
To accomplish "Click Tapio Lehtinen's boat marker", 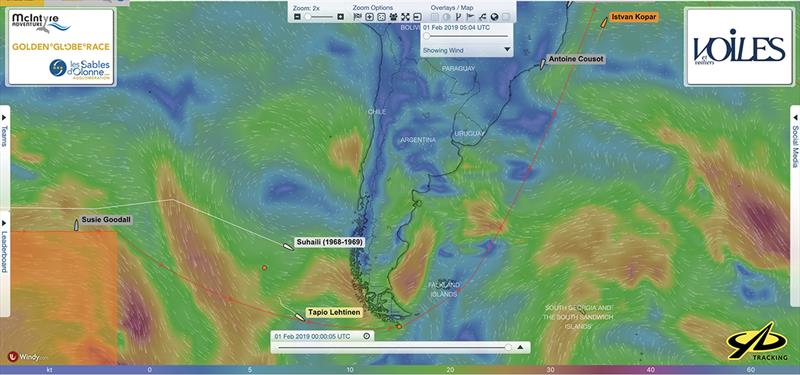I will tap(299, 317).
